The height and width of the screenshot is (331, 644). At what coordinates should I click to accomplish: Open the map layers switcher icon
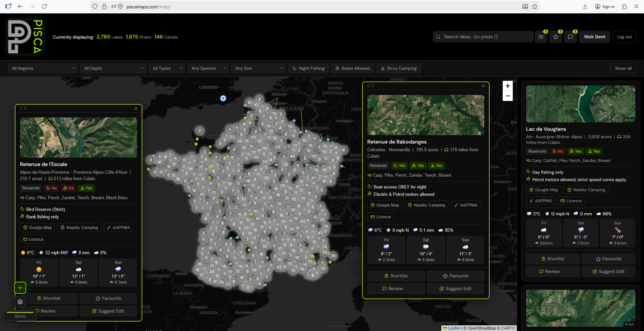[x=20, y=302]
